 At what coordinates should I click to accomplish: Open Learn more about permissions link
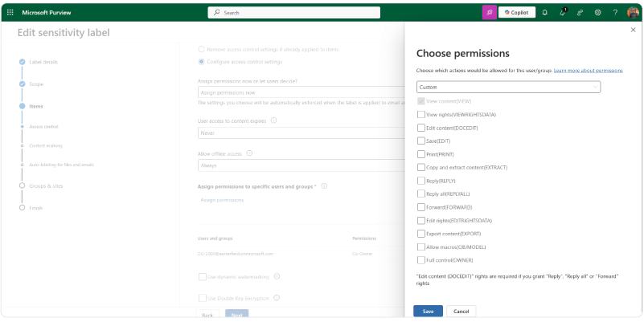pyautogui.click(x=588, y=71)
